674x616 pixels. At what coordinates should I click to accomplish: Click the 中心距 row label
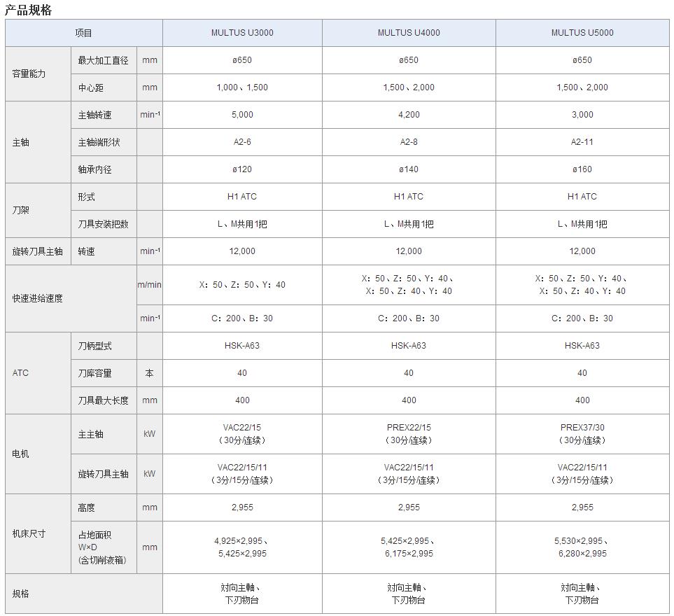coord(91,87)
